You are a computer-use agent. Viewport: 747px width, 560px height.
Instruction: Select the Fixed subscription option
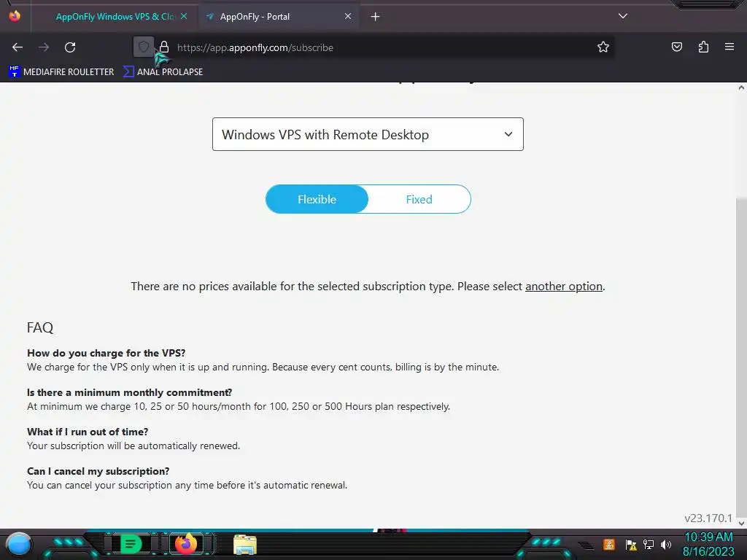click(419, 199)
